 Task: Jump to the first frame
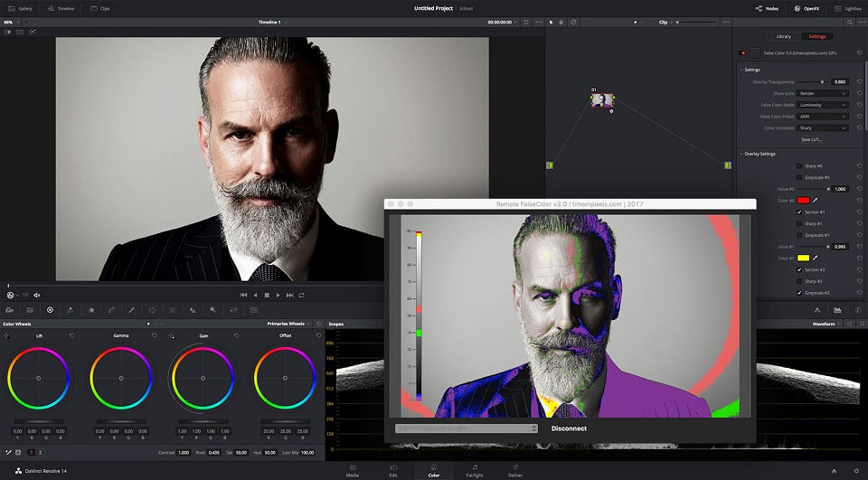[x=243, y=295]
